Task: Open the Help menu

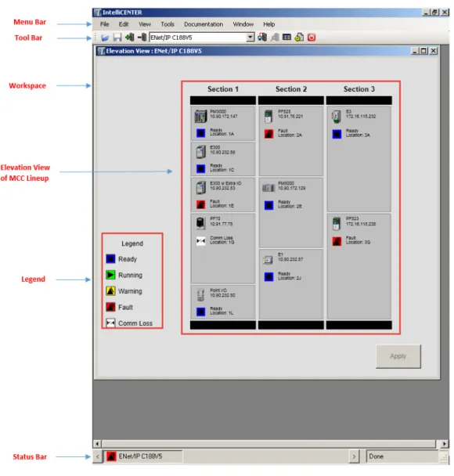Action: click(269, 24)
